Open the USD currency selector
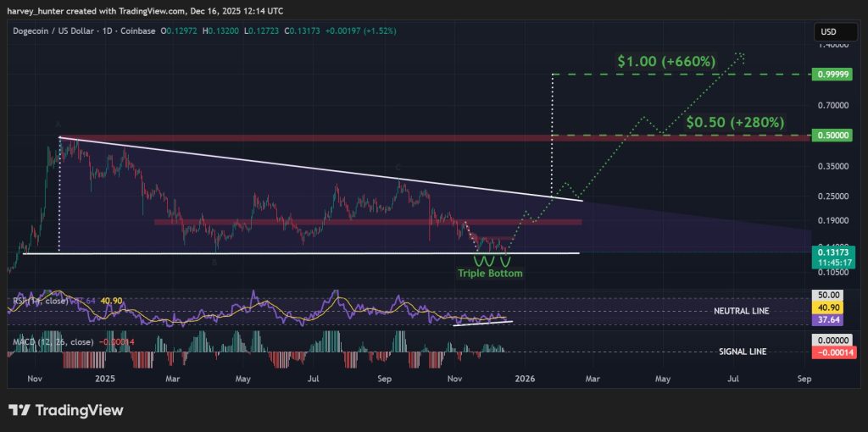Image resolution: width=868 pixels, height=432 pixels. (x=828, y=31)
